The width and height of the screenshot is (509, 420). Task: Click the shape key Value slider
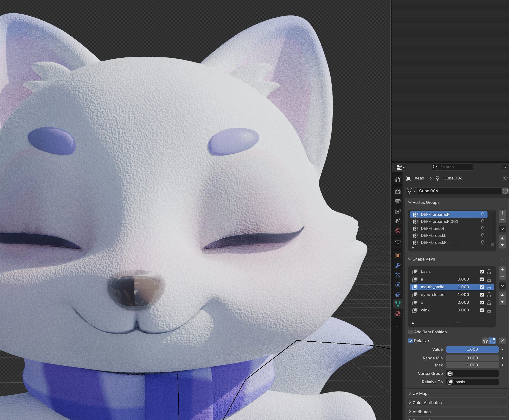472,349
